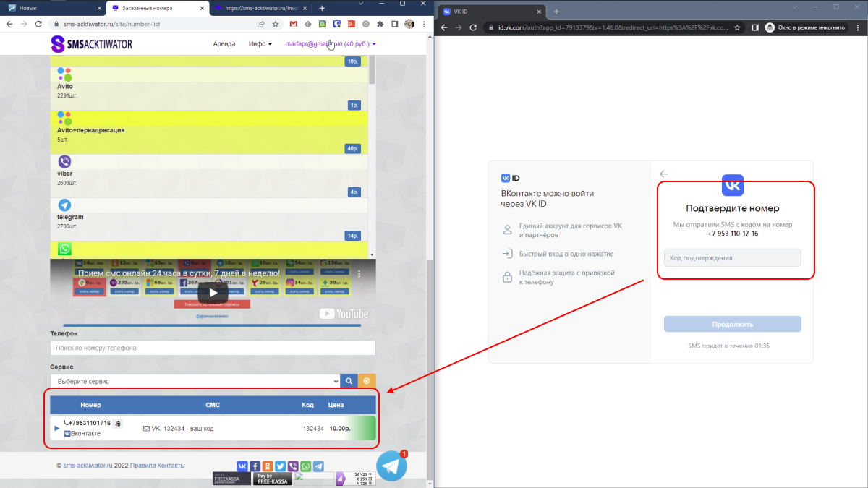
Task: Open new tab in left Chrome window
Action: click(x=322, y=7)
